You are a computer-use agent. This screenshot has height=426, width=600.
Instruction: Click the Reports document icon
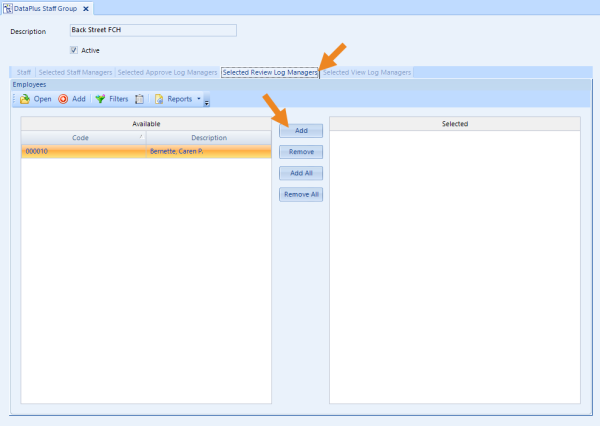[x=159, y=99]
